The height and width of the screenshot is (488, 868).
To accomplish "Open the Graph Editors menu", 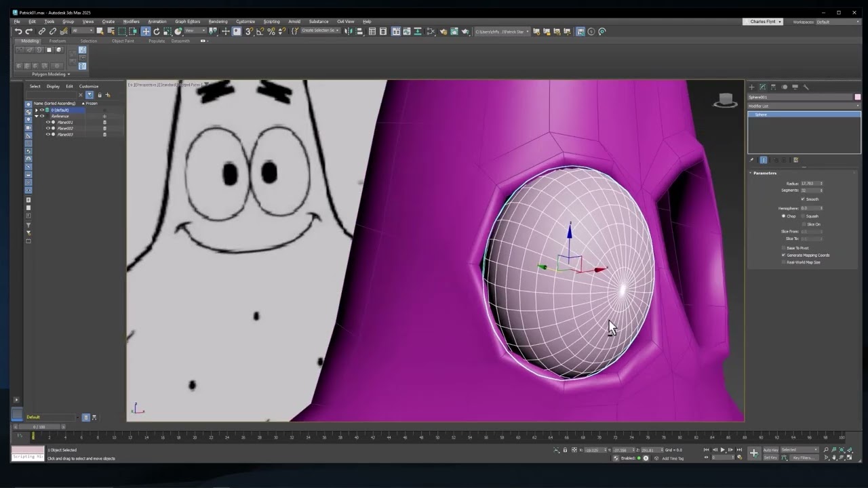I will (x=187, y=22).
